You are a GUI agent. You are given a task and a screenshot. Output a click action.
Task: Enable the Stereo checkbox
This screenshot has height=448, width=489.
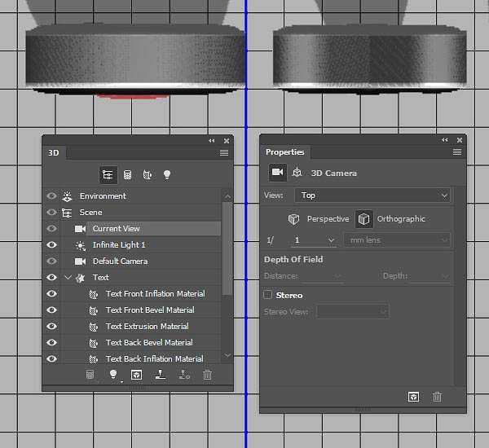point(268,295)
